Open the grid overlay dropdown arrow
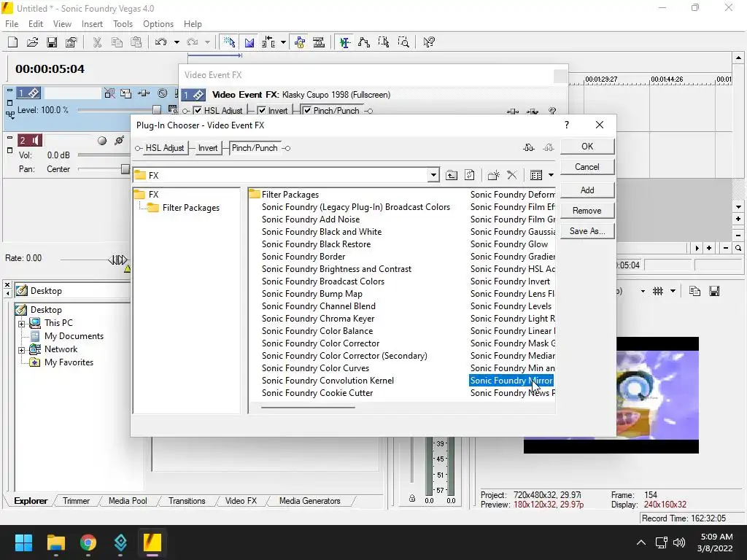 click(673, 291)
